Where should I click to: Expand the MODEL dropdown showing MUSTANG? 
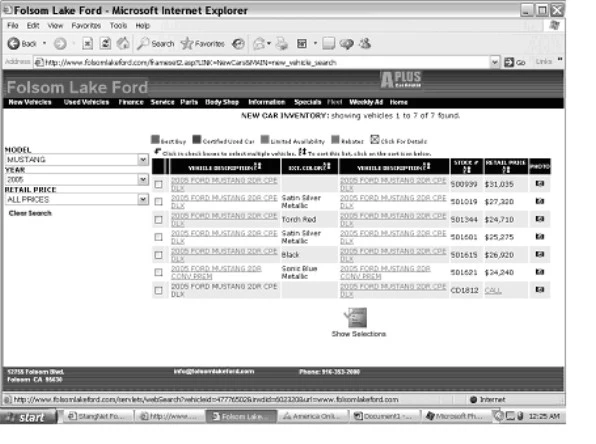click(143, 160)
